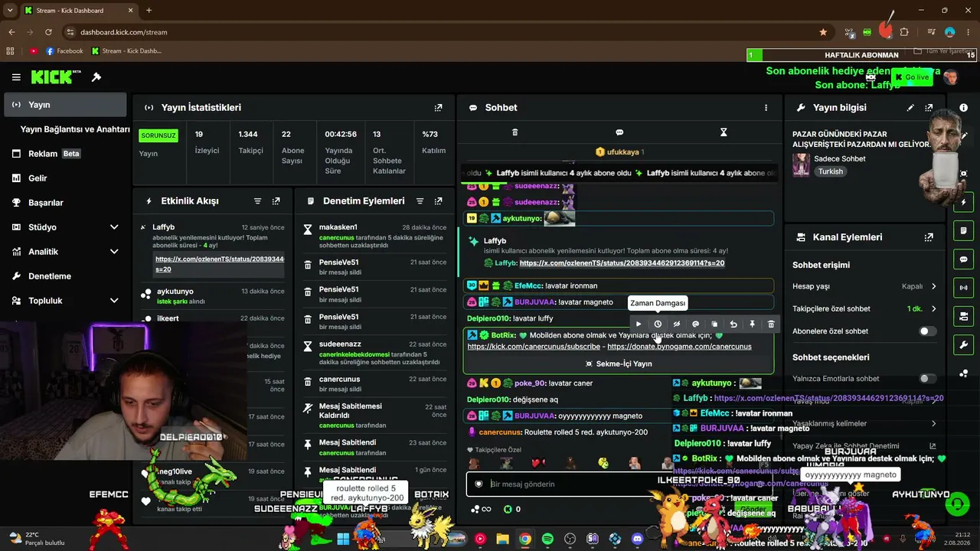This screenshot has height=551, width=980.
Task: Pop out the Kanal Eylemleri panel
Action: point(929,238)
